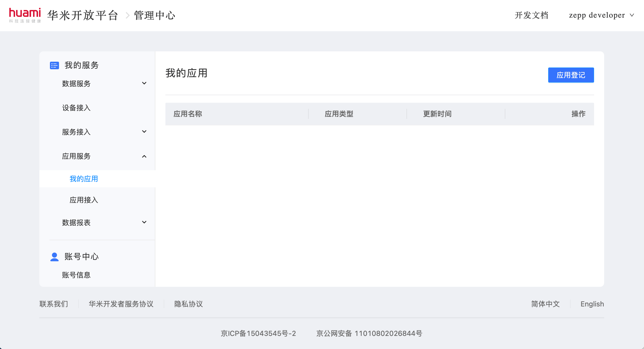Click the 应用名称 column header
Image resolution: width=644 pixels, height=349 pixels.
click(188, 114)
